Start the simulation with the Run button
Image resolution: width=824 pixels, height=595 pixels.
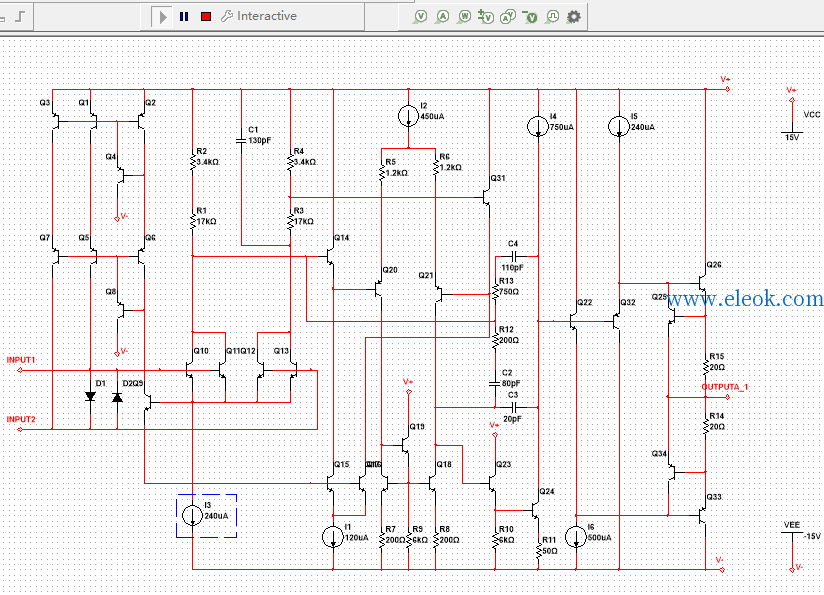[162, 17]
